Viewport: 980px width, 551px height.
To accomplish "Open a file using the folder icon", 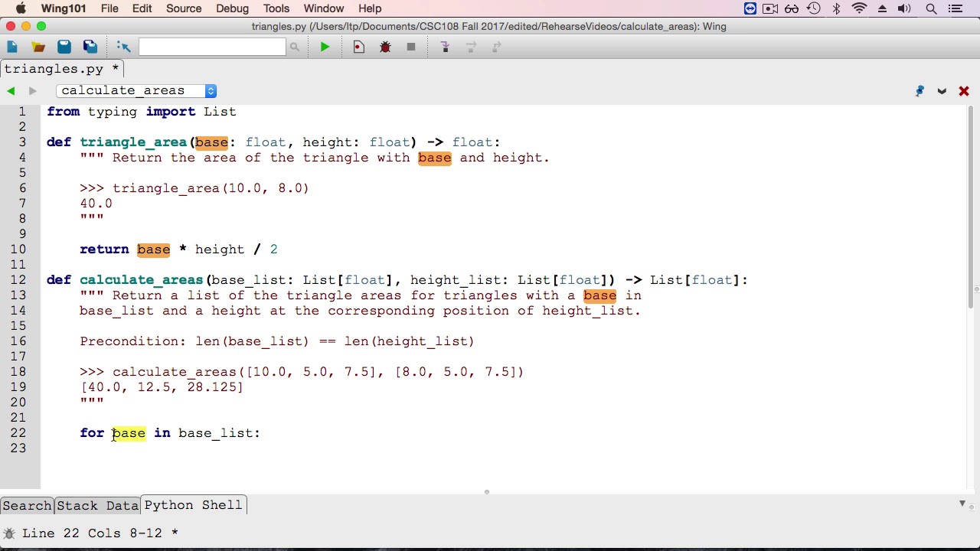I will [x=38, y=47].
